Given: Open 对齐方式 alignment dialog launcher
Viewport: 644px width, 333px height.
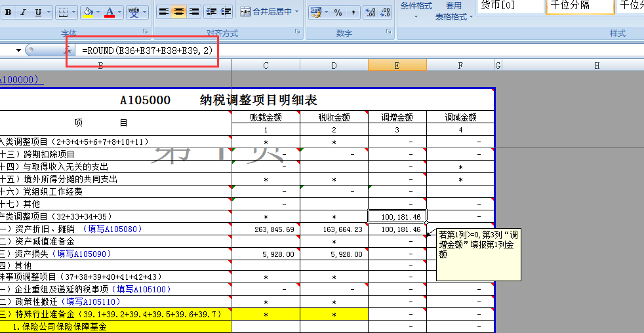Looking at the screenshot, I should pos(297,31).
